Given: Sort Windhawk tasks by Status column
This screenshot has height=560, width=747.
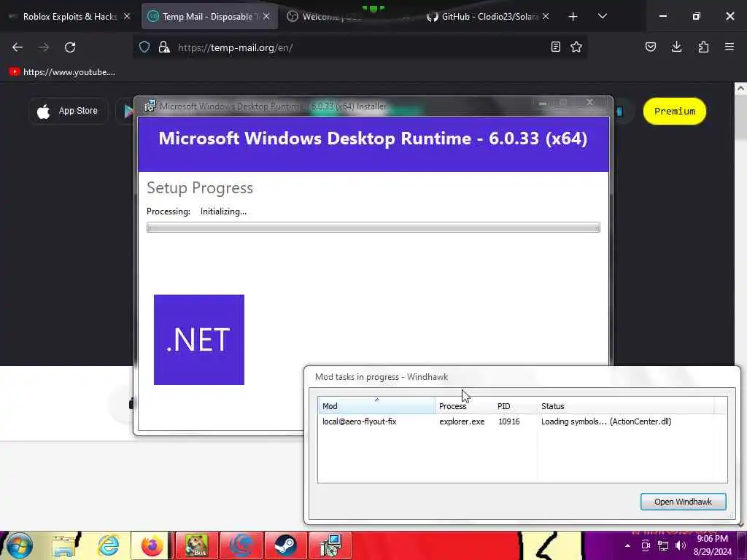Looking at the screenshot, I should [626, 406].
